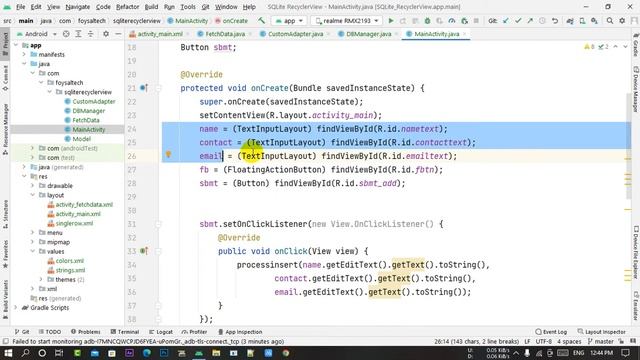Open the Refactor menu
Image resolution: width=640 pixels, height=360 pixels.
[127, 7]
